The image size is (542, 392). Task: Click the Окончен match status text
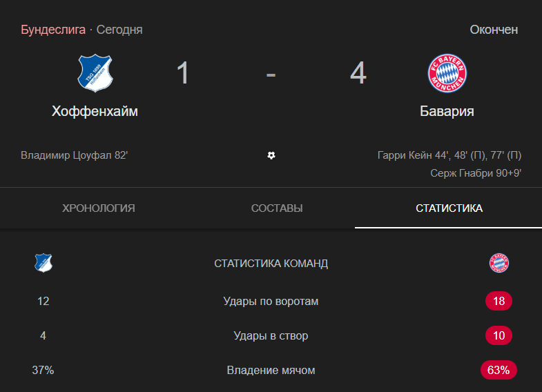(x=494, y=30)
